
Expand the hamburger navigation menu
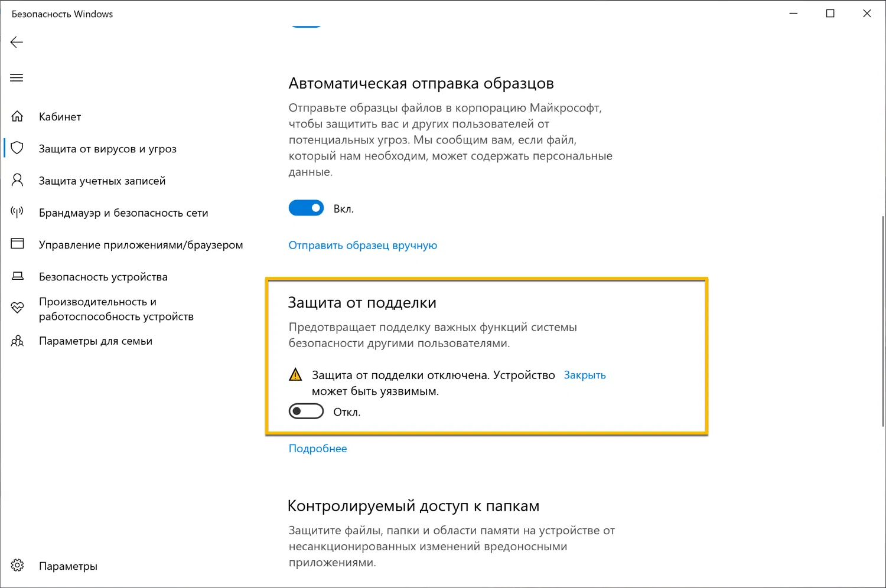[17, 78]
